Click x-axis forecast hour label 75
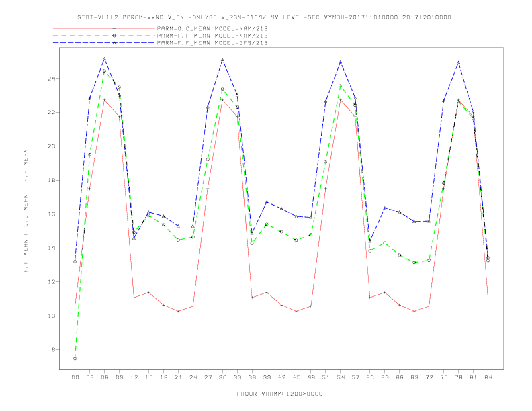The width and height of the screenshot is (532, 411). pos(444,377)
